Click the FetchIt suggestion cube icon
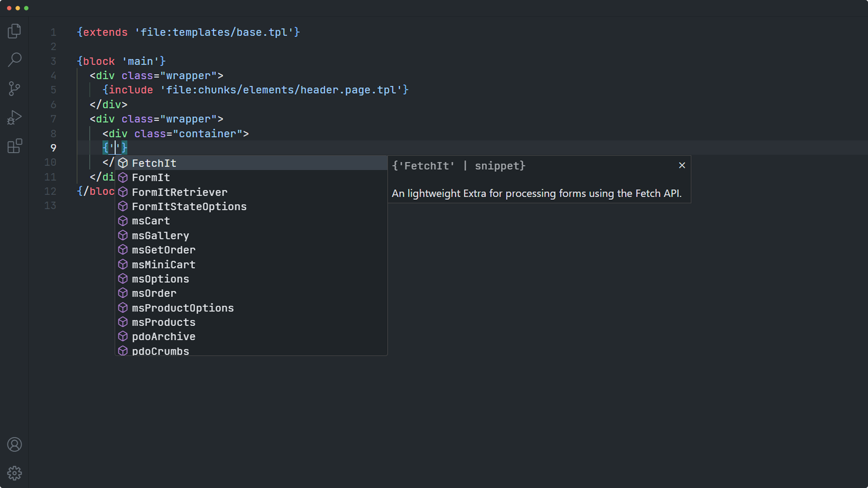The height and width of the screenshot is (488, 868). tap(123, 163)
